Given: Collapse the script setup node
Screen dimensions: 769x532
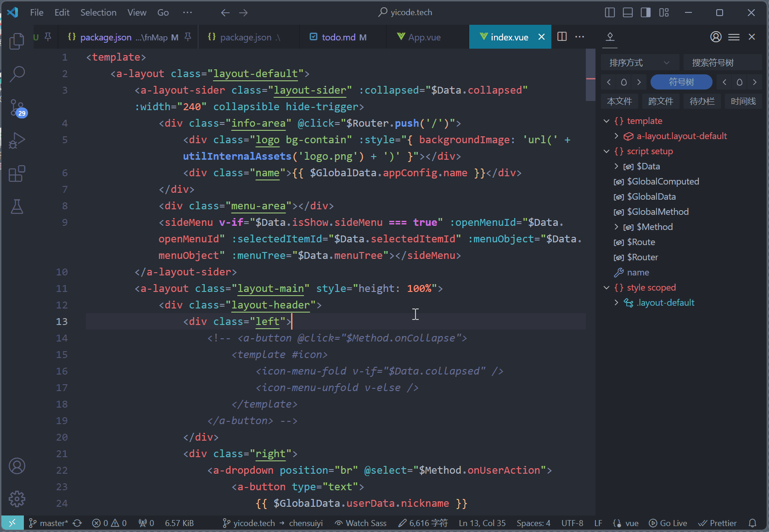Looking at the screenshot, I should click(x=606, y=151).
